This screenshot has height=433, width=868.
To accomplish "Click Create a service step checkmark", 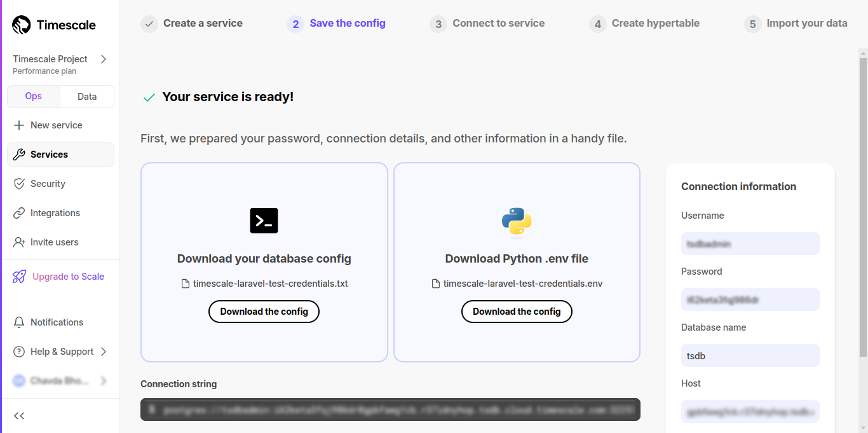I will point(149,24).
